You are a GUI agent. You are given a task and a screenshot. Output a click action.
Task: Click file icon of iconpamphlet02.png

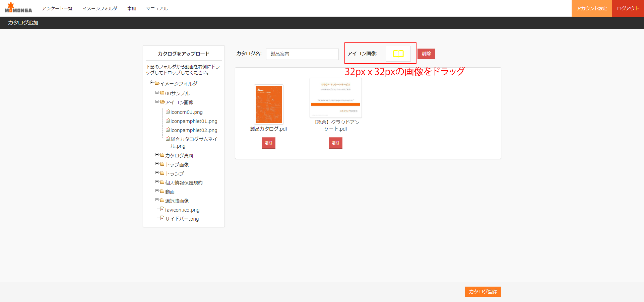coord(168,129)
